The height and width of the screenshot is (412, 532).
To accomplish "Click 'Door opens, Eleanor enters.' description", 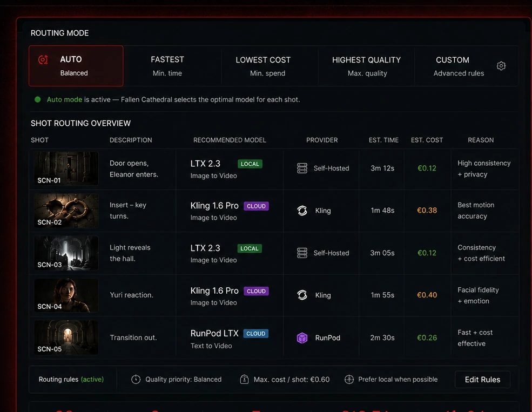I will point(134,168).
